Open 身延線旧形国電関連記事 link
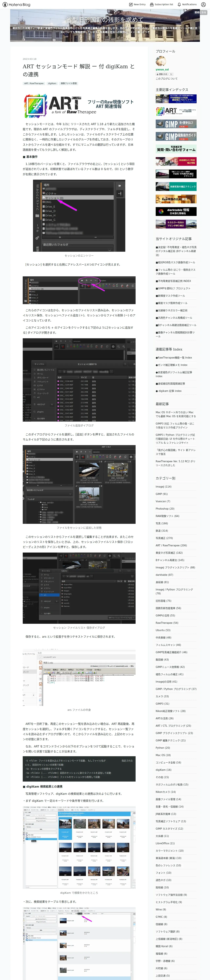This screenshot has height=980, width=210. (170, 384)
